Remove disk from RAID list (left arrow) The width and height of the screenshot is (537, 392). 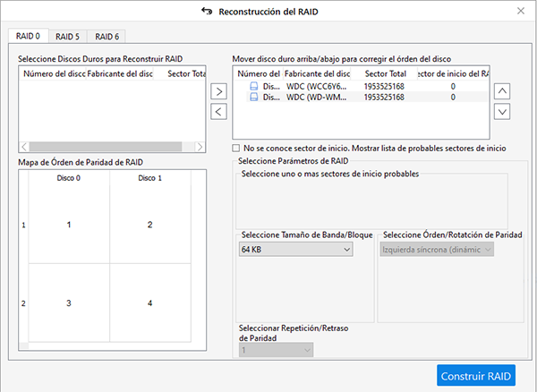tap(218, 112)
